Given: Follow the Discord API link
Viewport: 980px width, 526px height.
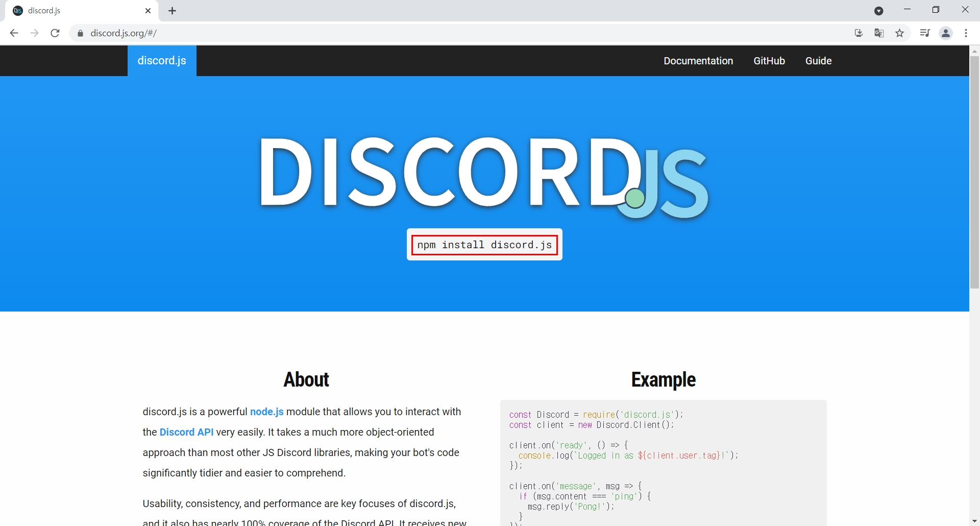Looking at the screenshot, I should pos(186,432).
